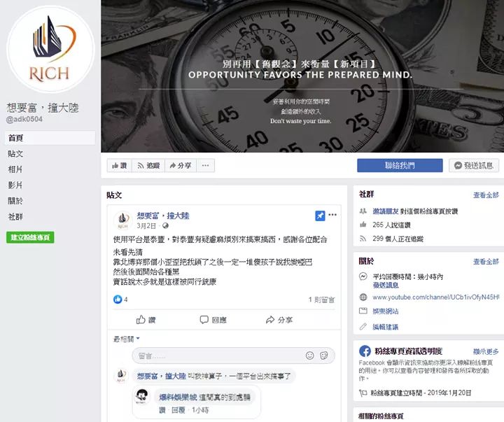Click the blue 聯絡我們 button
504x422 pixels.
click(x=400, y=166)
